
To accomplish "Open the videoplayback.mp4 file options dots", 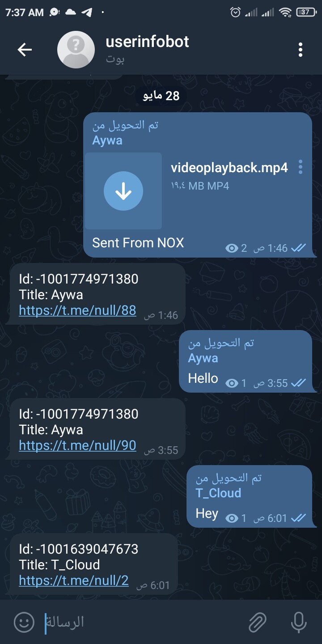I will 301,167.
